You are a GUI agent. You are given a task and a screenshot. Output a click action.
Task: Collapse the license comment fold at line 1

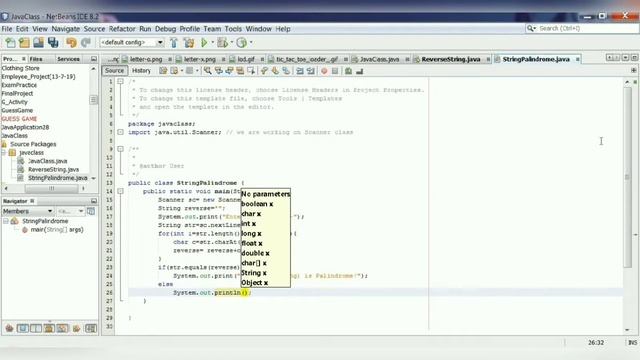120,82
